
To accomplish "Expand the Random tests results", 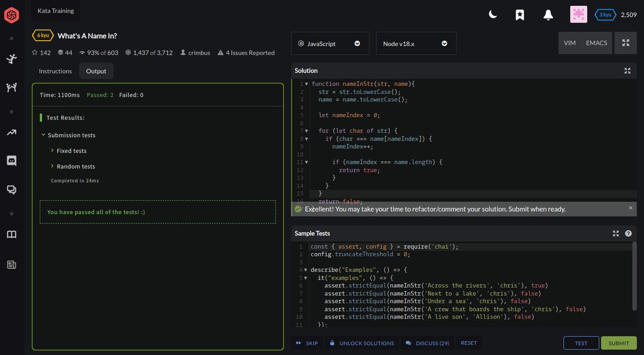I will 52,166.
